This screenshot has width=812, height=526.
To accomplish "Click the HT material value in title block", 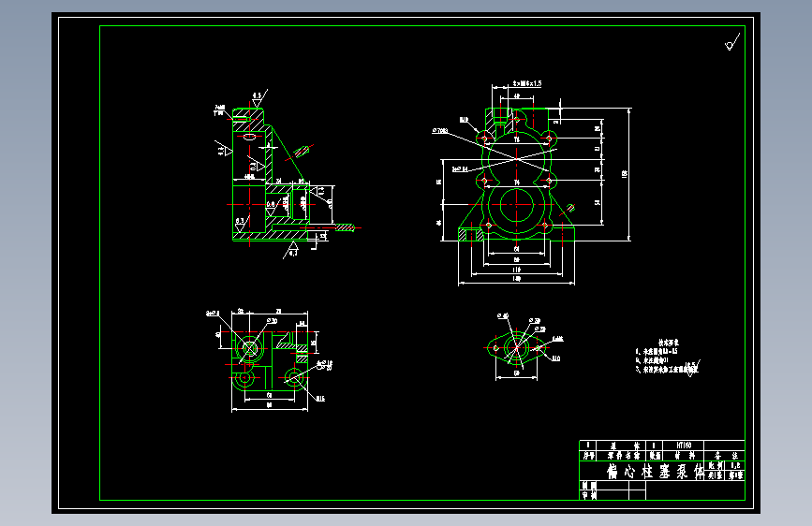I will pyautogui.click(x=684, y=446).
